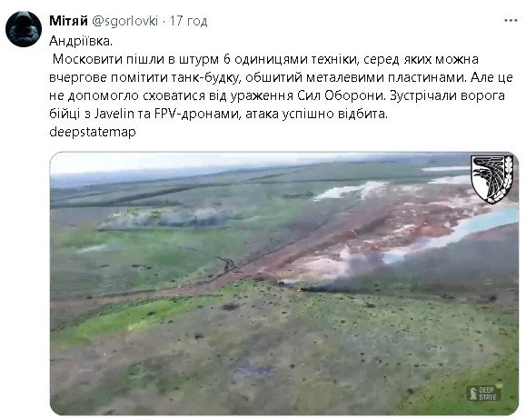Image resolution: width=526 pixels, height=420 pixels.
Task: Click the display name Мітяй
Action: coord(68,21)
